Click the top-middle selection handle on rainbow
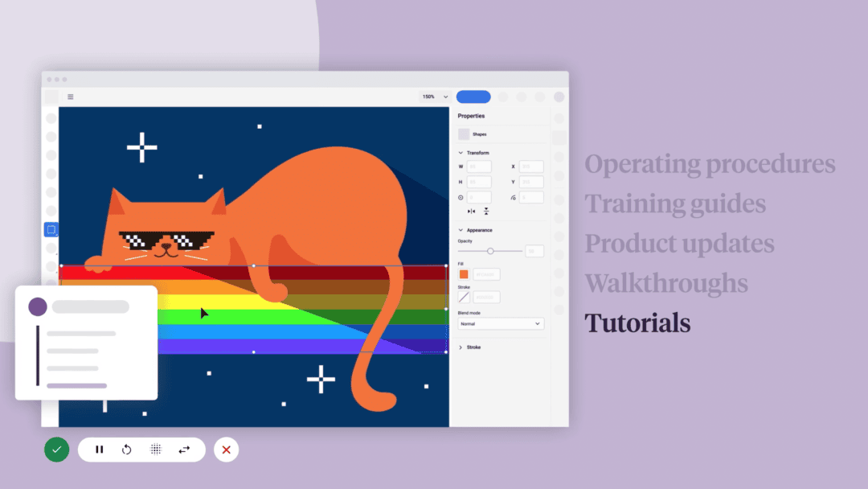This screenshot has width=868, height=489. click(x=253, y=266)
